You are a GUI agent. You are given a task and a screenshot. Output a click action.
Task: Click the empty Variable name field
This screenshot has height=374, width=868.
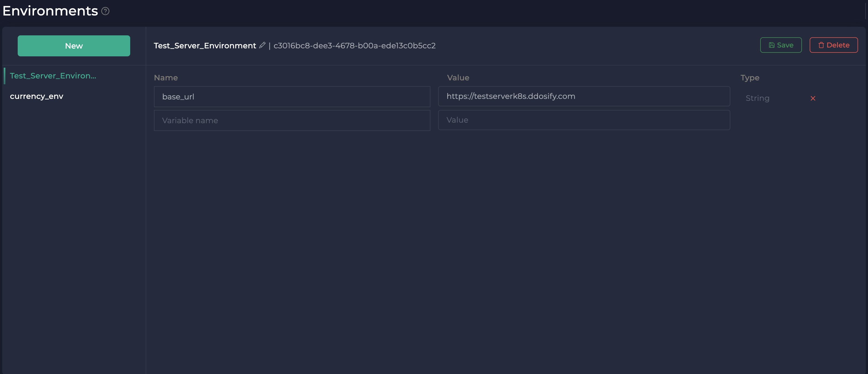pyautogui.click(x=292, y=120)
